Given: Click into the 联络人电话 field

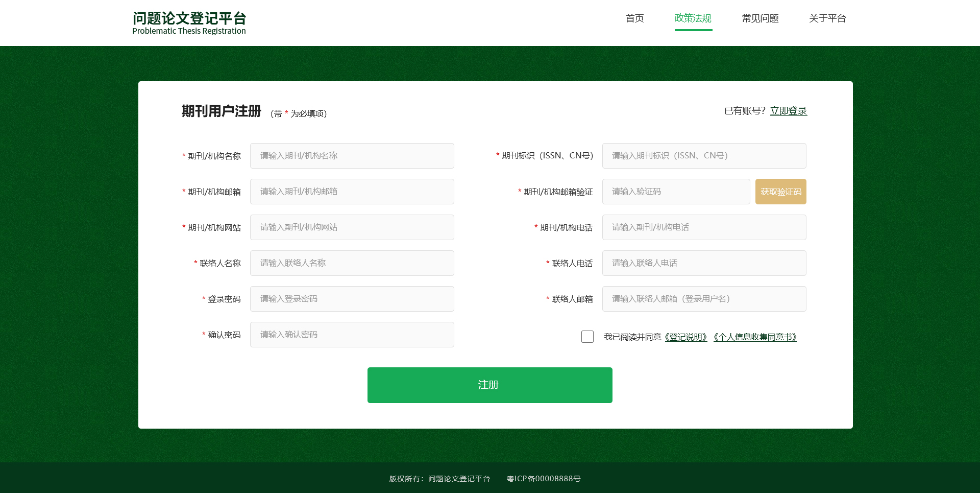Looking at the screenshot, I should (704, 263).
